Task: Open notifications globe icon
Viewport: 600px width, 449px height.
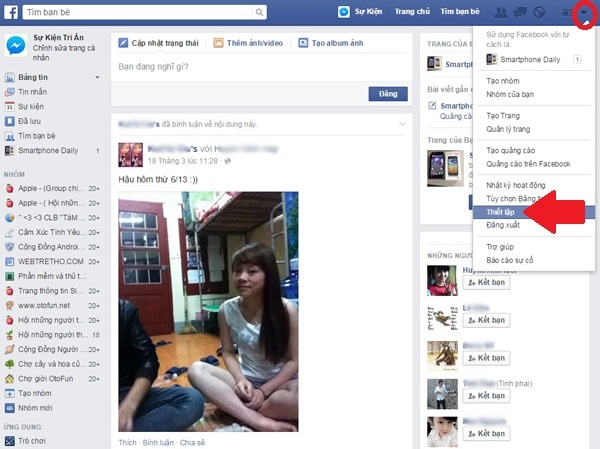Action: pos(539,13)
